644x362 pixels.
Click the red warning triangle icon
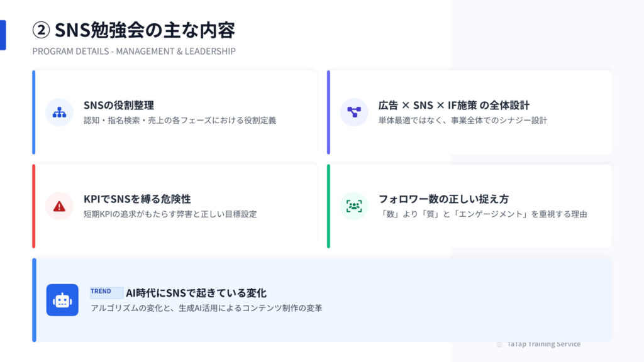click(x=60, y=206)
